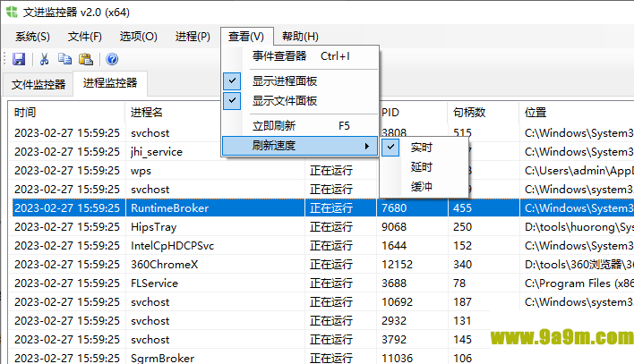The height and width of the screenshot is (364, 634).
Task: Open the 帮助(H) menu
Action: (x=300, y=37)
